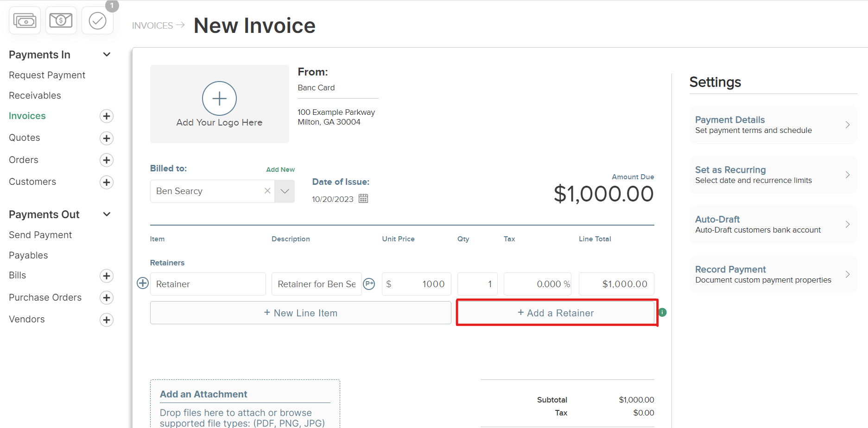The image size is (868, 428).
Task: Collapse the Payments In section
Action: pyautogui.click(x=106, y=55)
